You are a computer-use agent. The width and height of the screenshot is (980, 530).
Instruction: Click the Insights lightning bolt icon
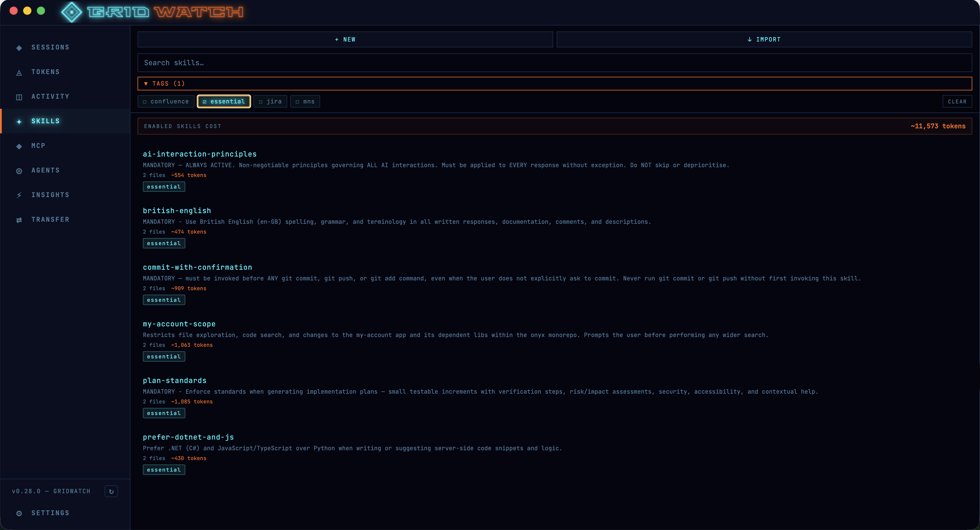coord(19,195)
